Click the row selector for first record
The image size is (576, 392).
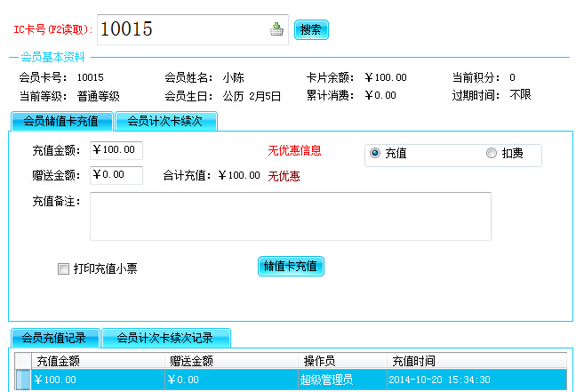pyautogui.click(x=23, y=380)
